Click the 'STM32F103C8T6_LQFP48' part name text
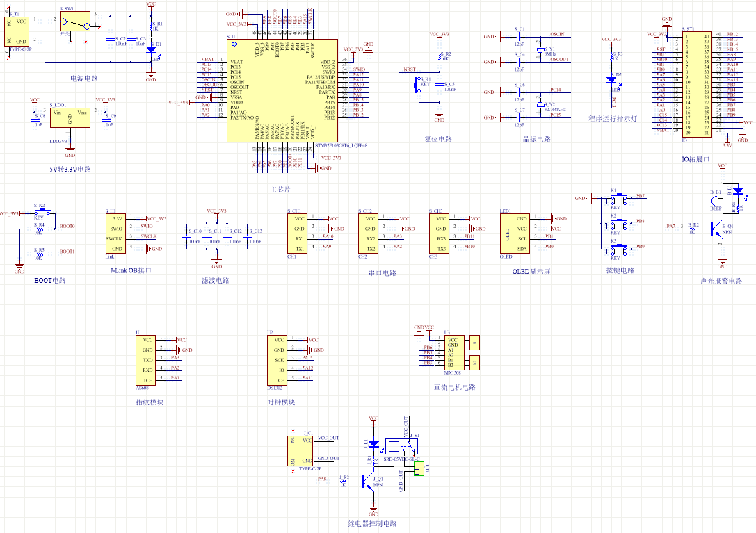756x533 pixels. click(x=341, y=145)
